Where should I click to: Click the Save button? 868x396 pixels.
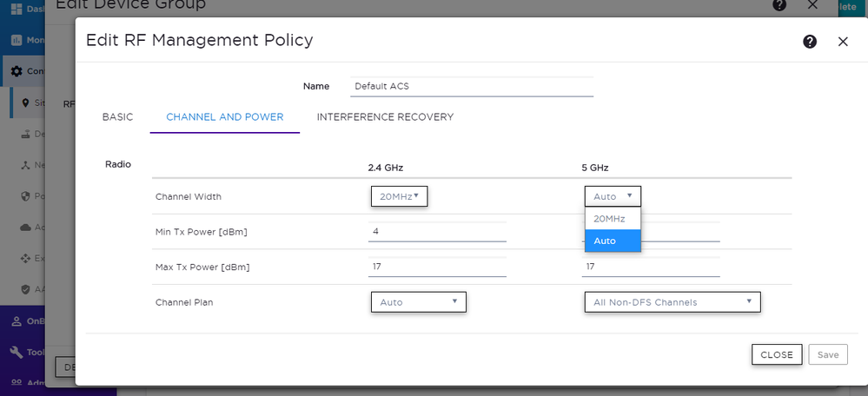(x=827, y=354)
